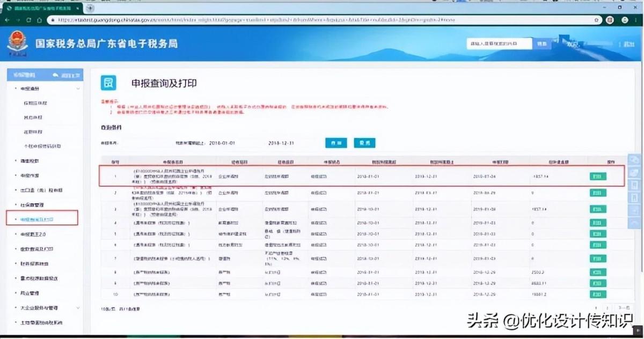Open the Chrome profile avatar icon
This screenshot has height=339, width=644.
pyautogui.click(x=624, y=20)
